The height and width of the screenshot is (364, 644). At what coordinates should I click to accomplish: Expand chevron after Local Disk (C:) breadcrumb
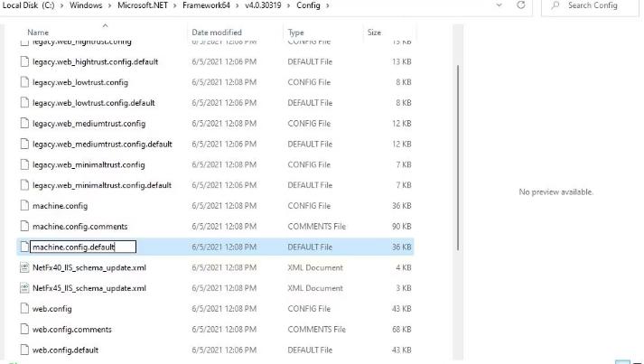click(62, 5)
